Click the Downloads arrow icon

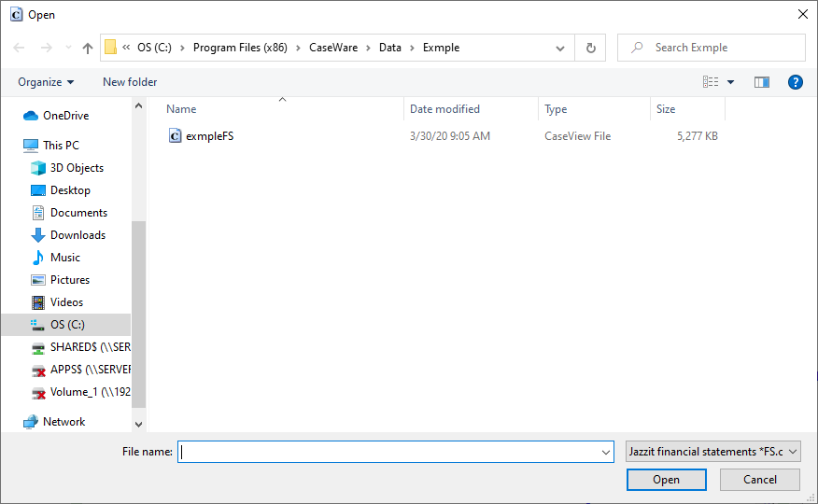(x=38, y=235)
